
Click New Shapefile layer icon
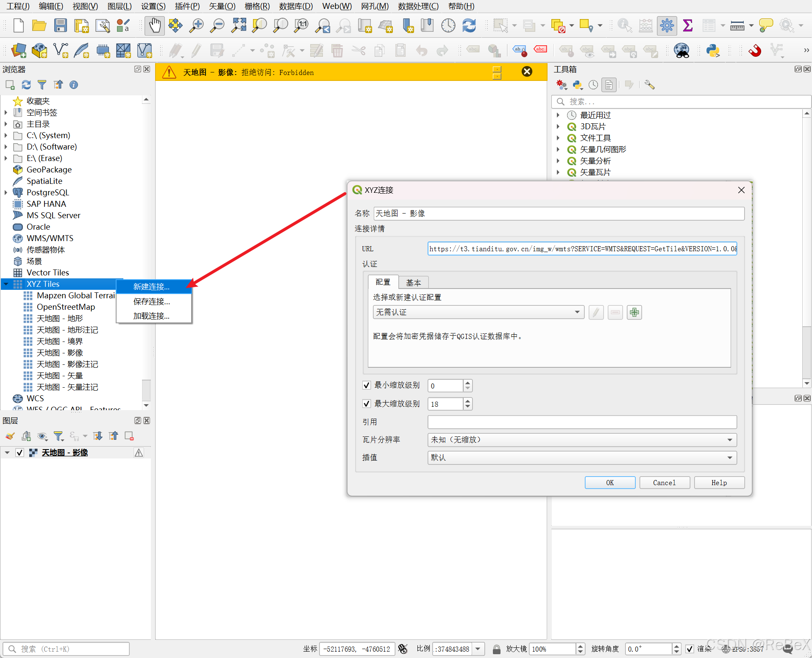coord(61,50)
